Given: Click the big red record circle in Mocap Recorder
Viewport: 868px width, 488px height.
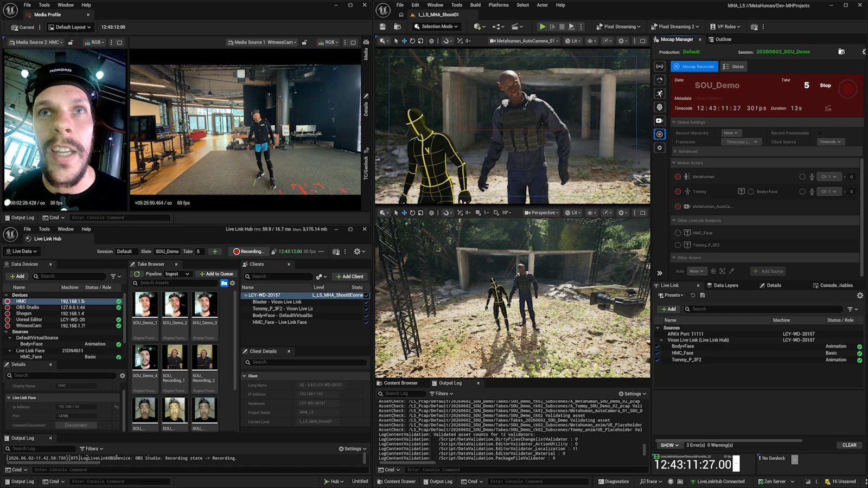Looking at the screenshot, I should pyautogui.click(x=847, y=88).
